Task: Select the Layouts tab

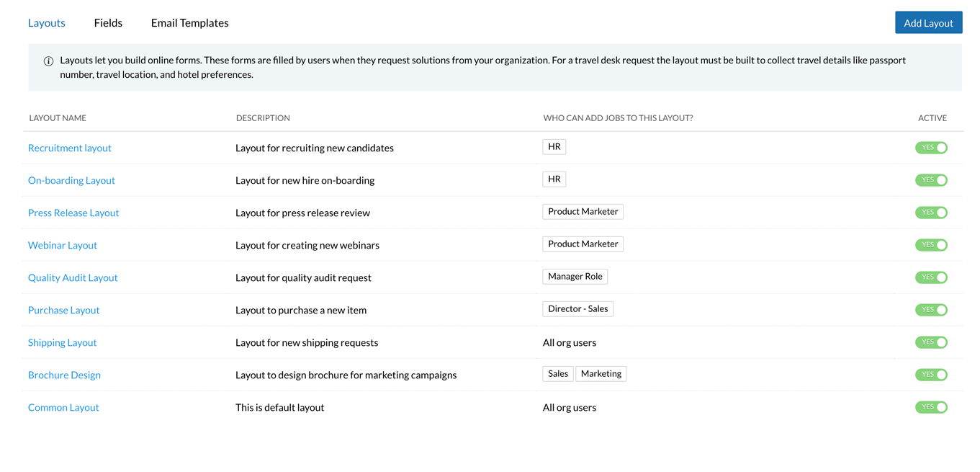Action: pyautogui.click(x=47, y=23)
